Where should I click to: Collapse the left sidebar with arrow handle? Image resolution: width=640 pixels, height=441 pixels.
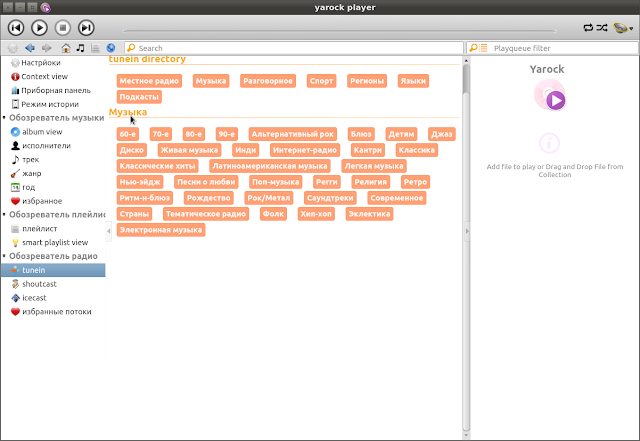pyautogui.click(x=109, y=231)
